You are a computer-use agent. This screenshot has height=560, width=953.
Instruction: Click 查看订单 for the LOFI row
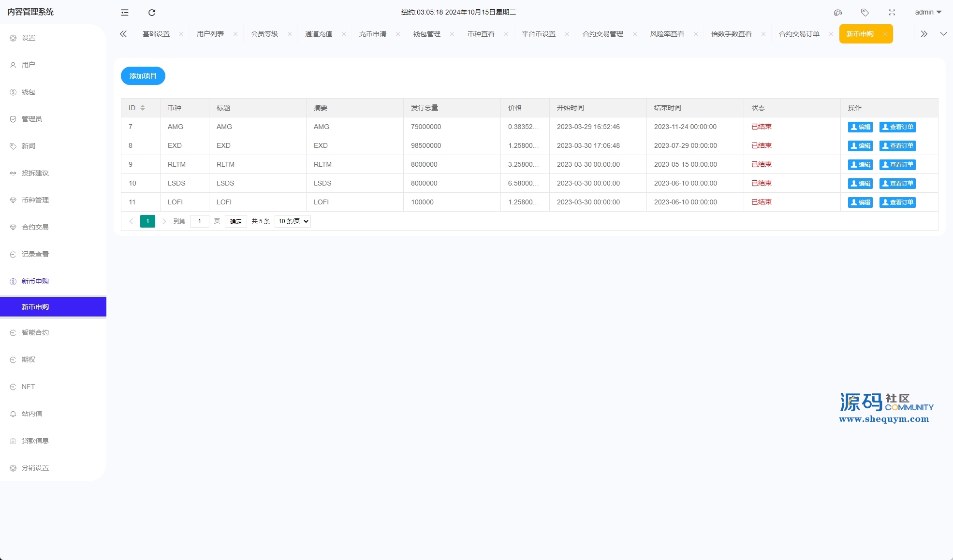pos(897,202)
